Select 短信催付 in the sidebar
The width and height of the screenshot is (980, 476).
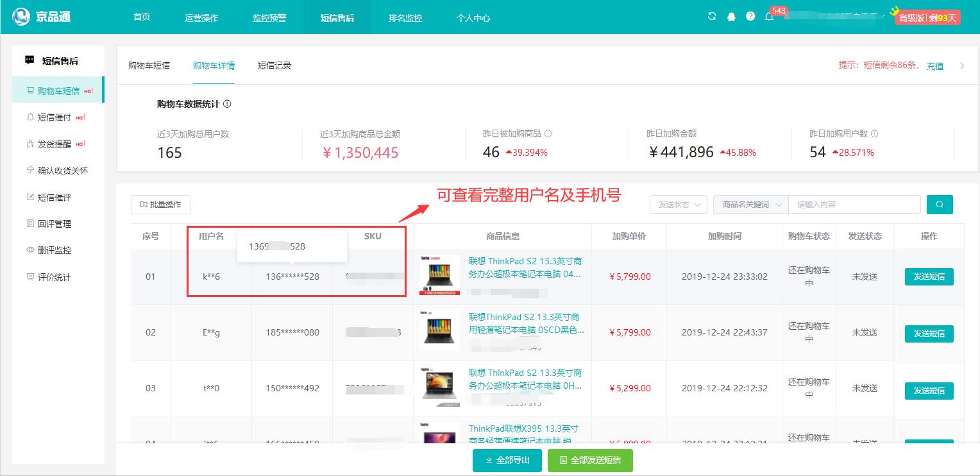tap(54, 117)
